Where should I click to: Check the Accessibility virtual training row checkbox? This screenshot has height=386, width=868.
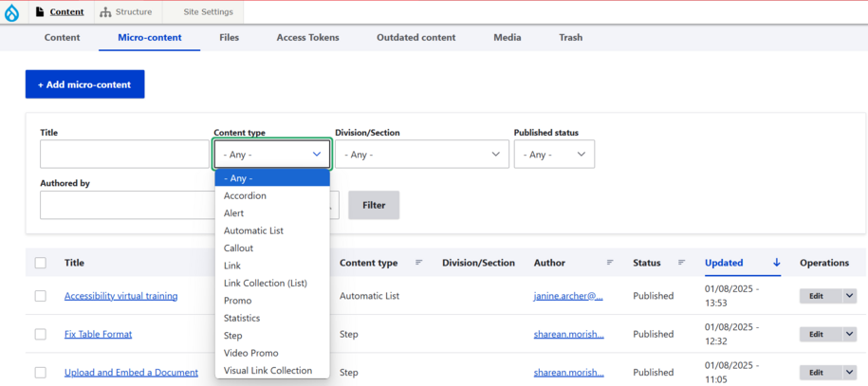(40, 296)
